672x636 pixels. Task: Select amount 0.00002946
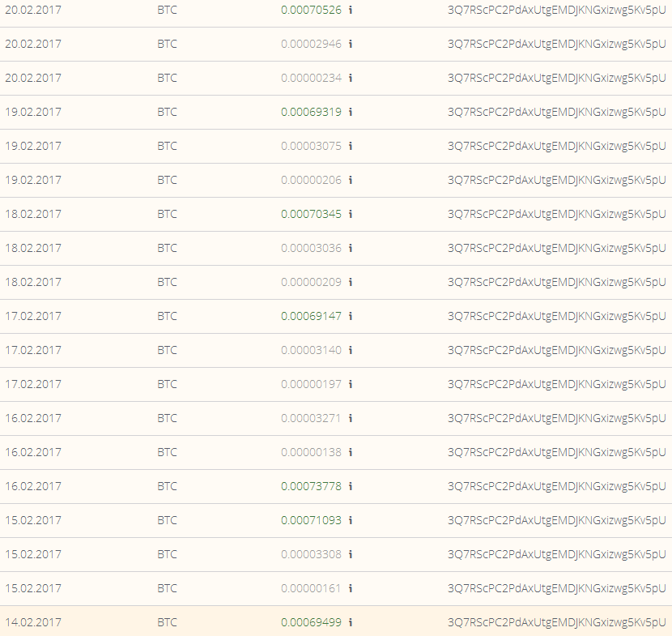click(311, 44)
